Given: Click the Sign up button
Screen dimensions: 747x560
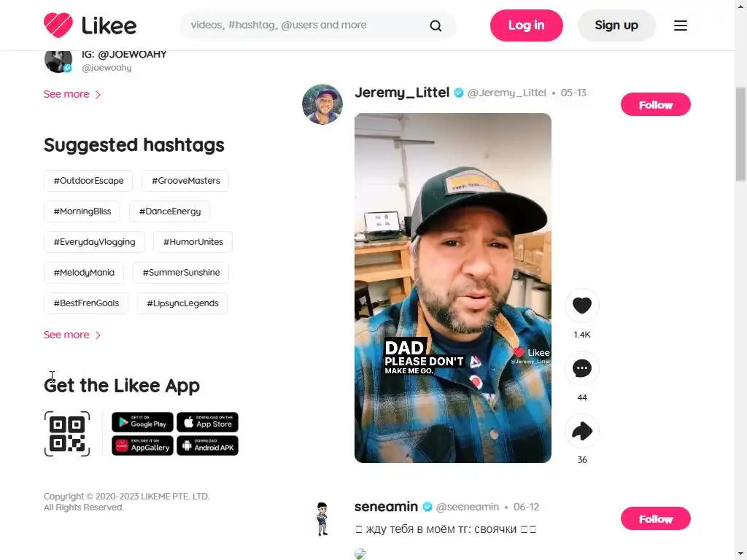Looking at the screenshot, I should (616, 26).
